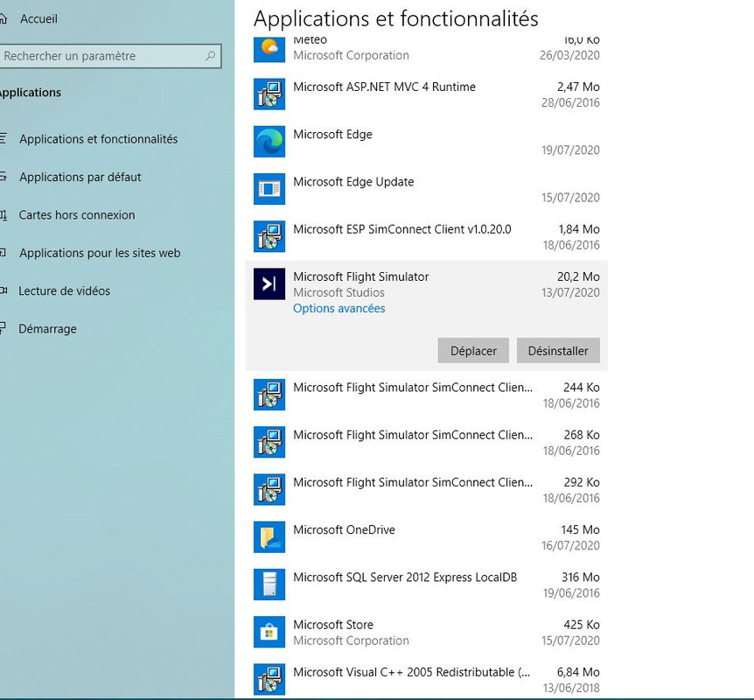Click the 316 Mo size of SQL Server
The width and height of the screenshot is (754, 700).
581,577
